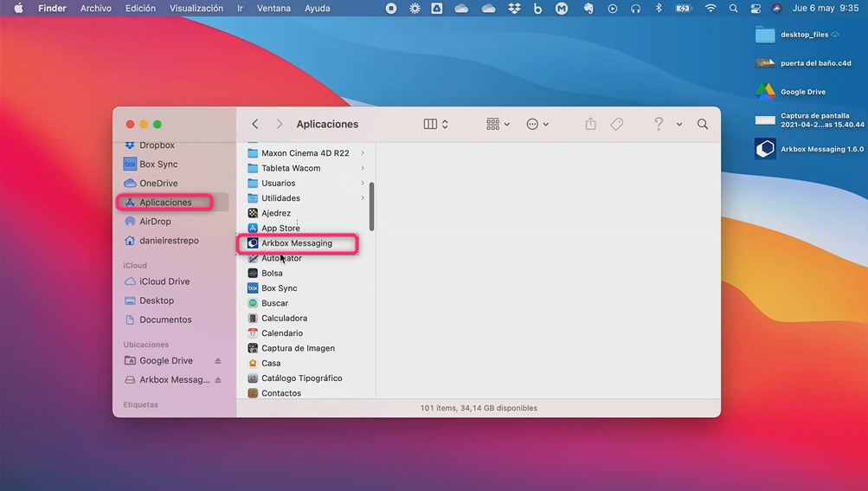Open the Archivo menu in menu bar
Screen dimensions: 868x491
point(95,9)
